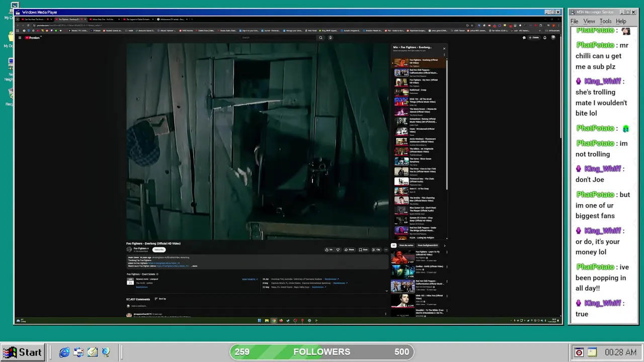Open Help menu in MSN Messenger
Screen dimensions: 644x362
(621, 21)
